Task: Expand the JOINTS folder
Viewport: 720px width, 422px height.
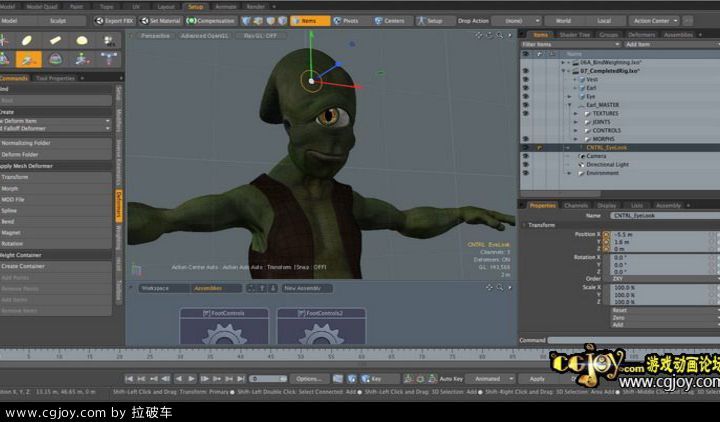Action: point(576,122)
